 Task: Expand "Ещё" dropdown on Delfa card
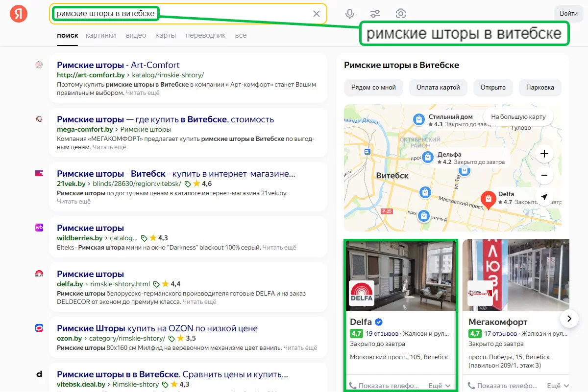[439, 386]
